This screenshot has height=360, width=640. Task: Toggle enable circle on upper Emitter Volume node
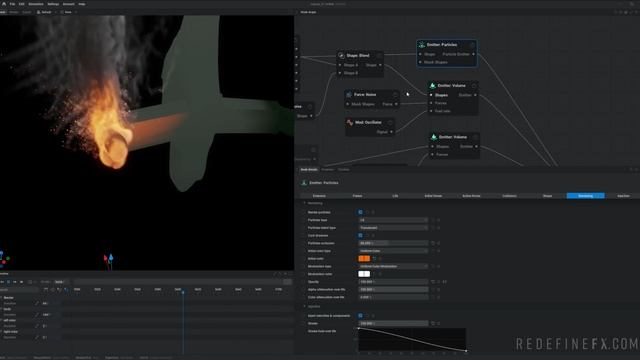[474, 85]
